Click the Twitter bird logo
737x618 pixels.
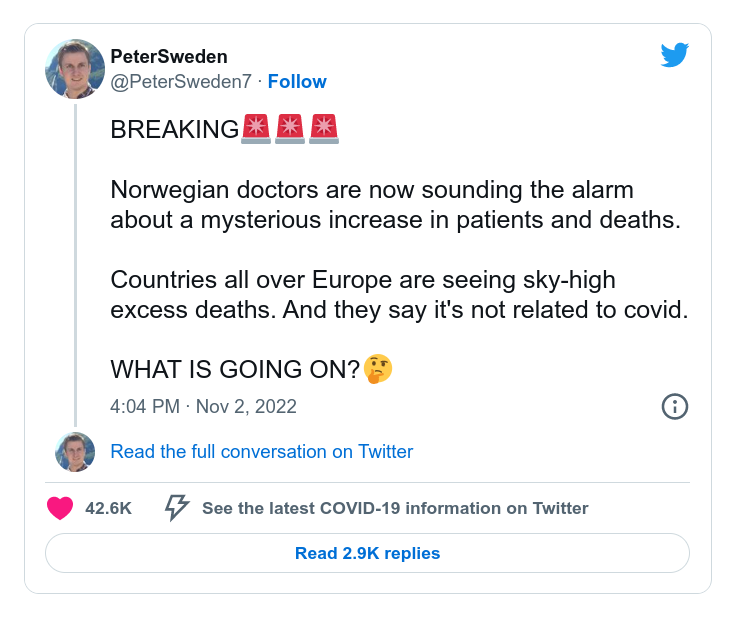pos(675,56)
